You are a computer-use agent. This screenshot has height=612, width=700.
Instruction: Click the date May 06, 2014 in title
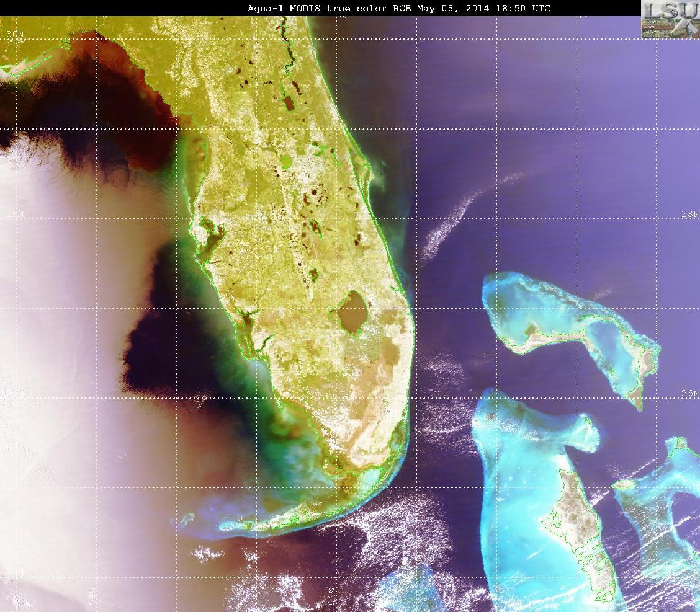[454, 8]
